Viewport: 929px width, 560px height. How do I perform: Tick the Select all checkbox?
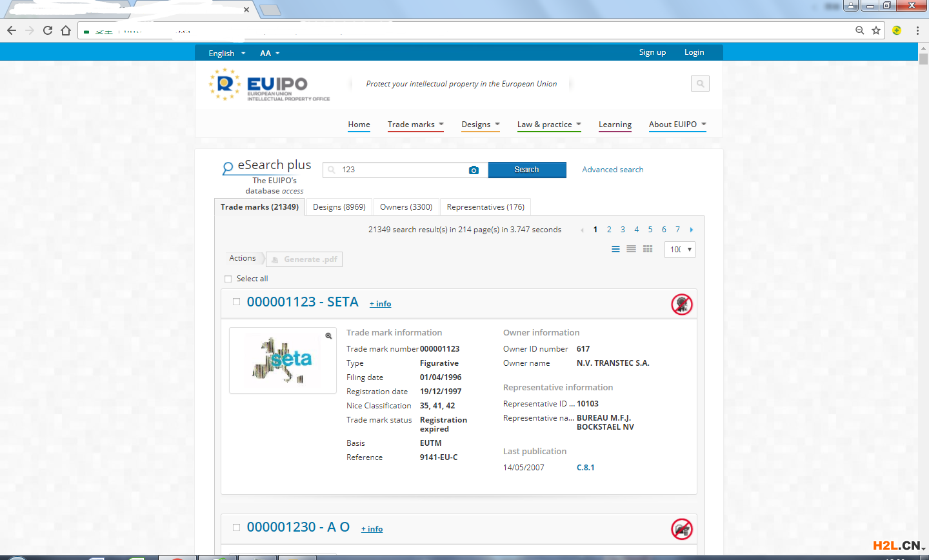228,279
